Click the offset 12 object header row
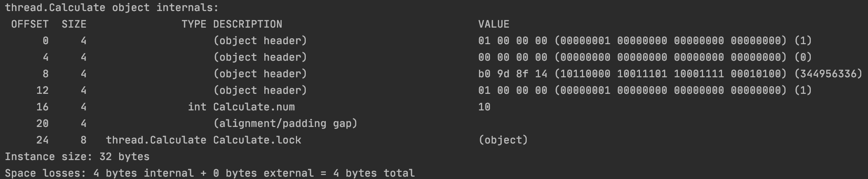 pyautogui.click(x=260, y=90)
